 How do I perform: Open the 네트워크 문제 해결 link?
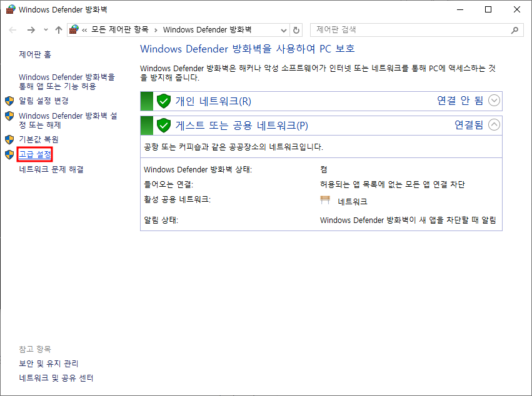[x=51, y=169]
